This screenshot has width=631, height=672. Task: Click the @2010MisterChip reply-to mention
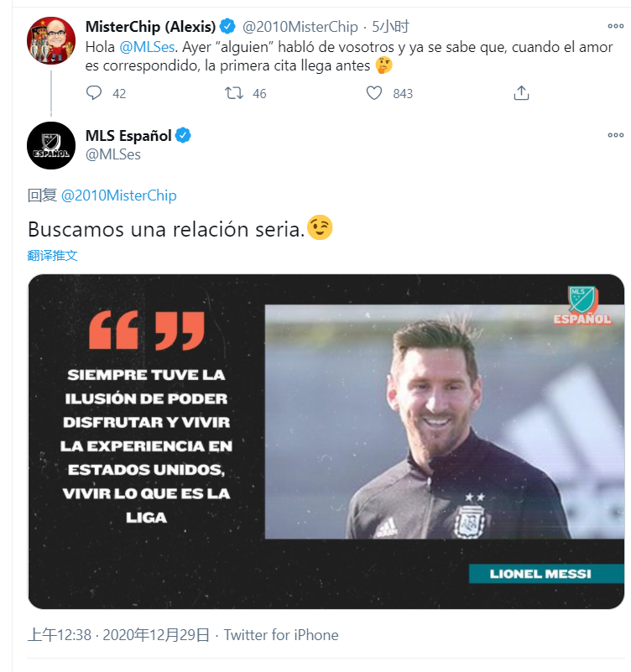(x=119, y=195)
